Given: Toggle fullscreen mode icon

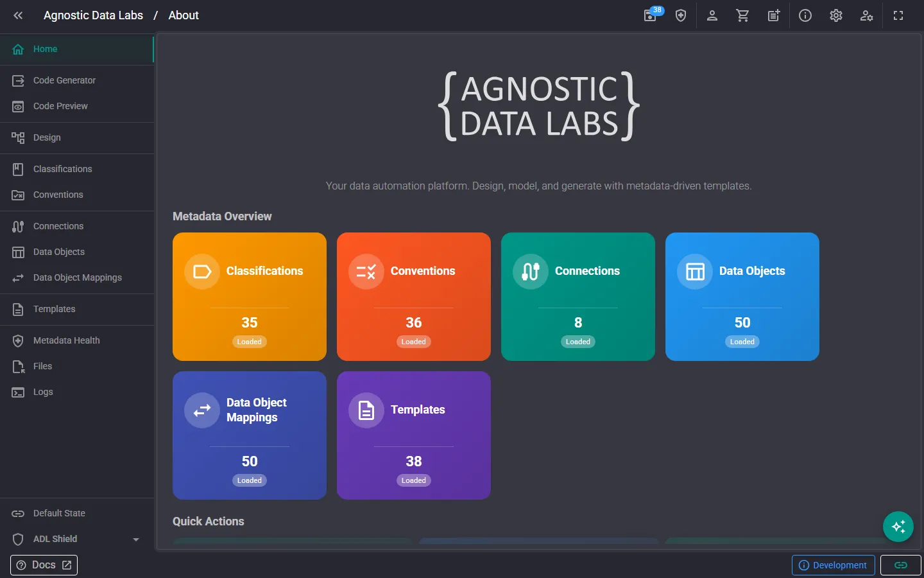Looking at the screenshot, I should 898,15.
